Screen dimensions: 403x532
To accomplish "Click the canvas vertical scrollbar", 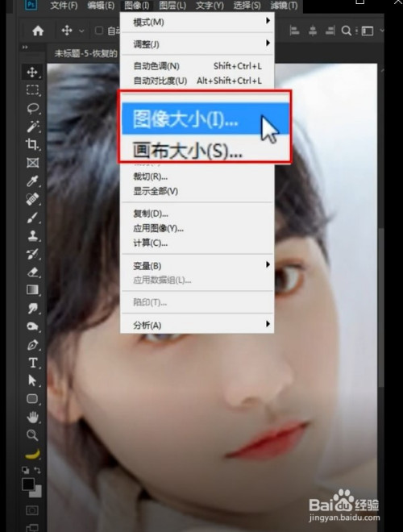I will (381, 307).
